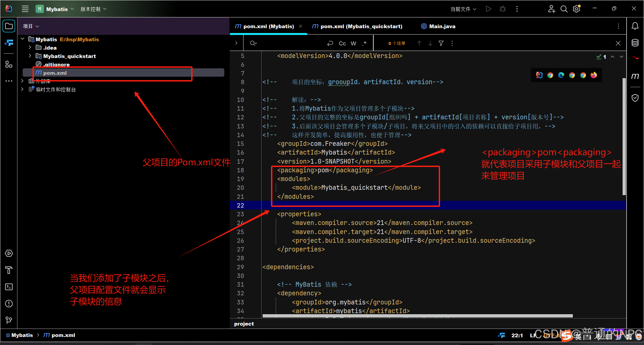644x345 pixels.
Task: Click editor horizontal scrollbar
Action: pyautogui.click(x=418, y=316)
